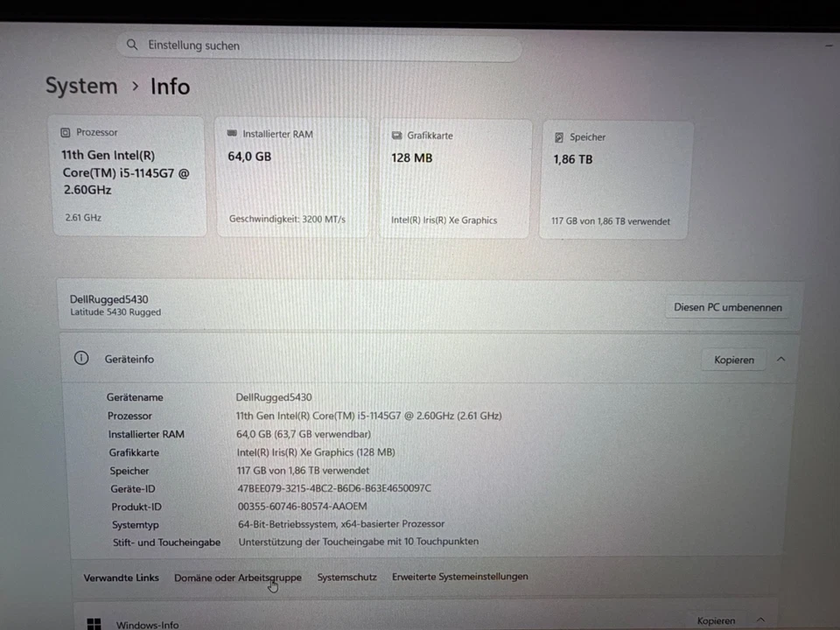Open Erweiterte Systemeinstellungen link
This screenshot has width=840, height=630.
pyautogui.click(x=460, y=577)
